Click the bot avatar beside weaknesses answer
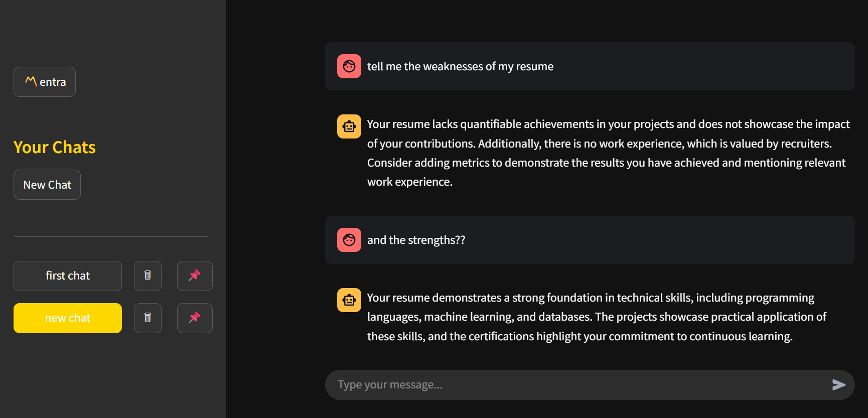The width and height of the screenshot is (868, 418). tap(349, 126)
